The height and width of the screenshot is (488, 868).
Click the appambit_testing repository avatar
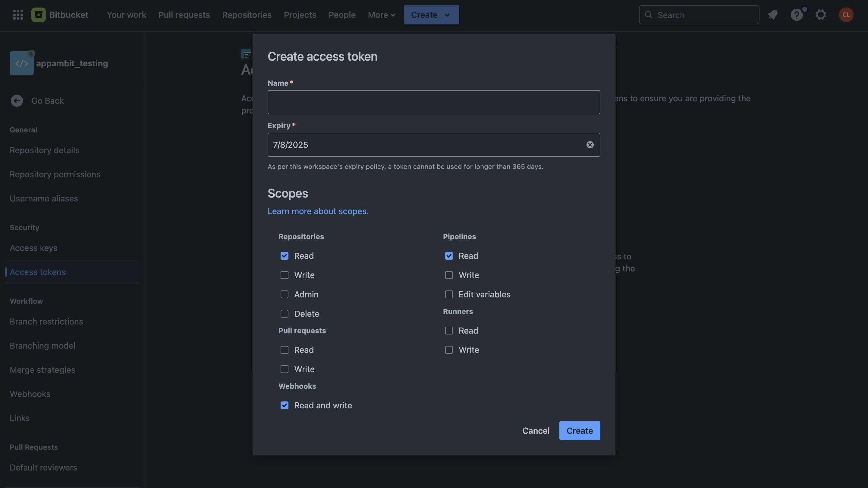click(22, 63)
